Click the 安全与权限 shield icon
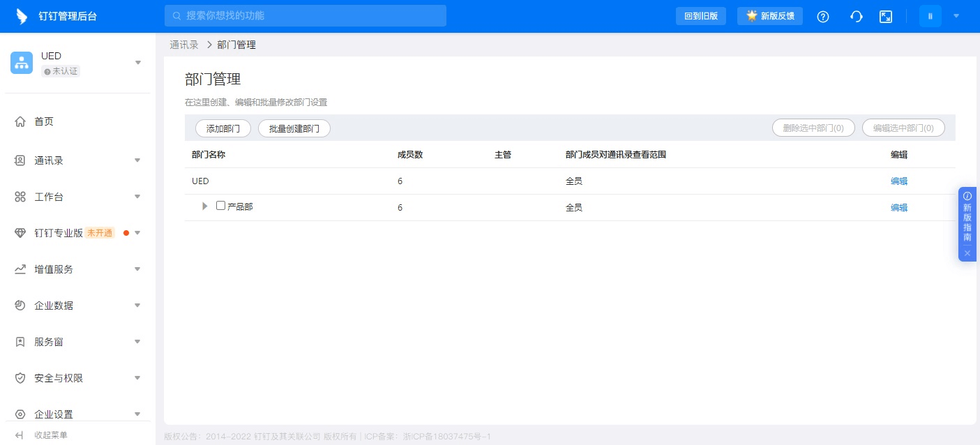Image resolution: width=980 pixels, height=445 pixels. [x=20, y=378]
